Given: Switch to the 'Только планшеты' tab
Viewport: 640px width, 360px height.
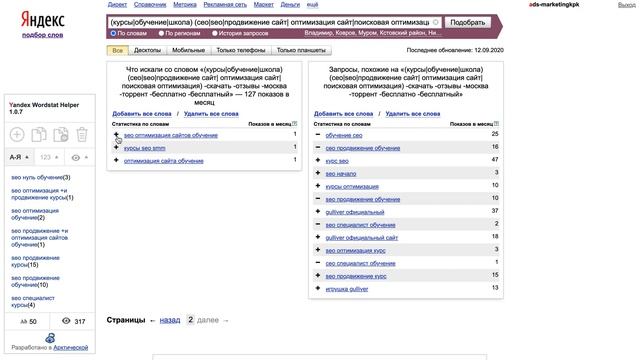Looking at the screenshot, I should [x=301, y=50].
